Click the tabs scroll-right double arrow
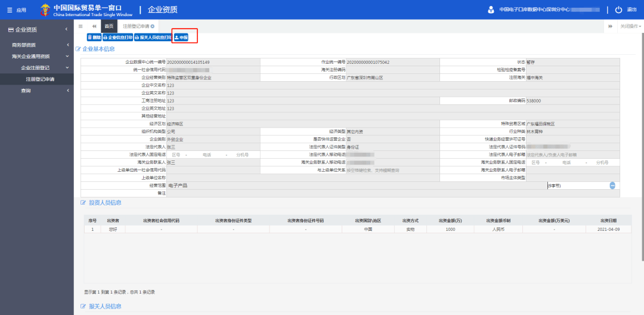 (x=611, y=26)
